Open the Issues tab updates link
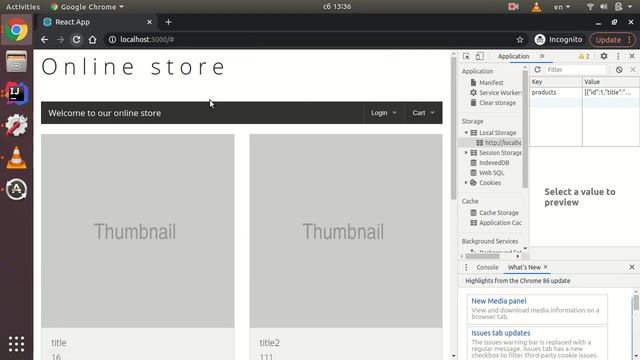This screenshot has height=360, width=640. pos(501,333)
